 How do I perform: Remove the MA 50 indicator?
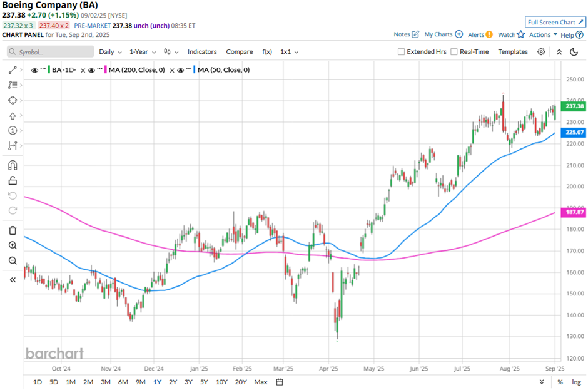(x=172, y=70)
